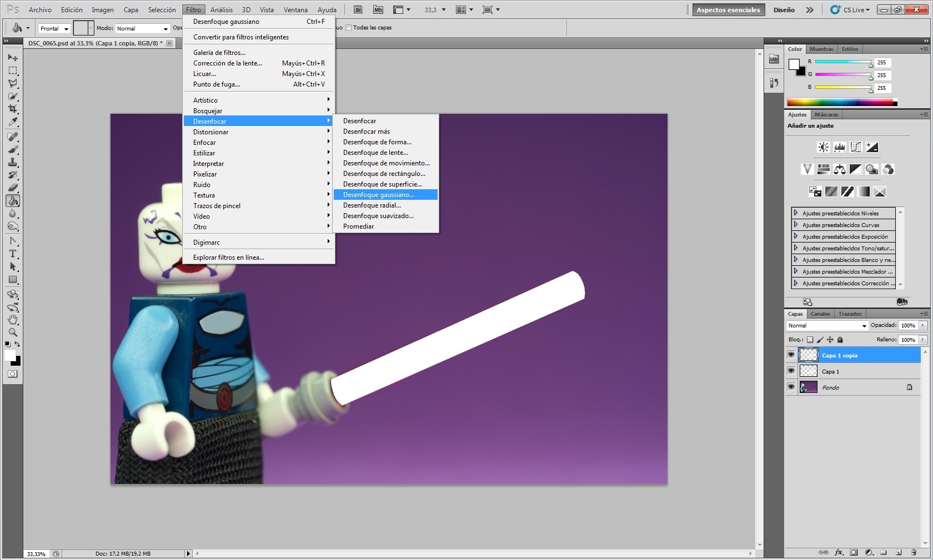The image size is (933, 560).
Task: Expand Ajustes preestablecidos Niveles presets
Action: [796, 213]
